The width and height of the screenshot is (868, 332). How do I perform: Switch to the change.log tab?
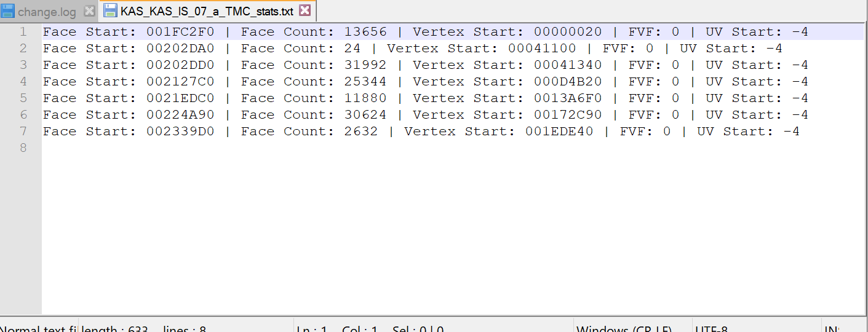pyautogui.click(x=47, y=11)
